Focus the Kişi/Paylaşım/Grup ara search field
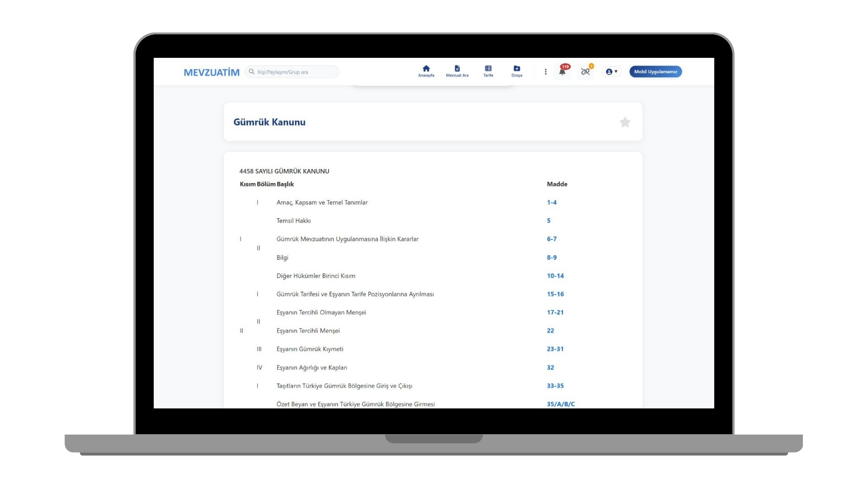Image resolution: width=868 pixels, height=488 pixels. pos(294,72)
